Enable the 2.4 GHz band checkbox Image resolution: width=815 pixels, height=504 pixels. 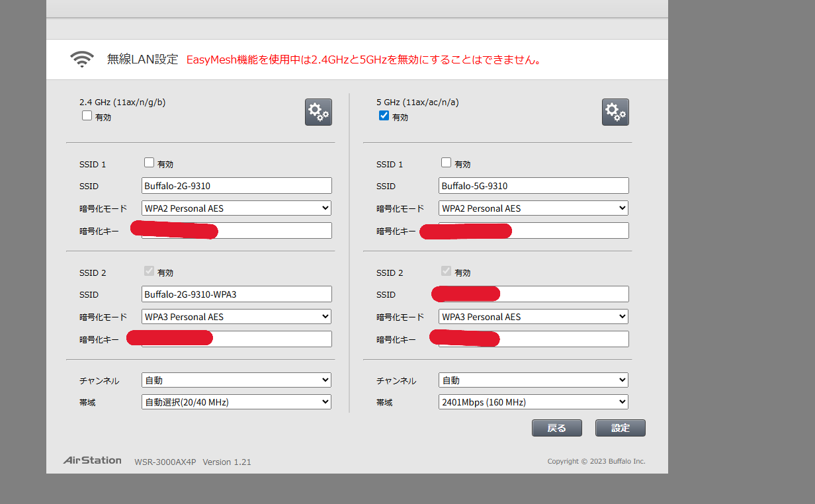(x=87, y=116)
